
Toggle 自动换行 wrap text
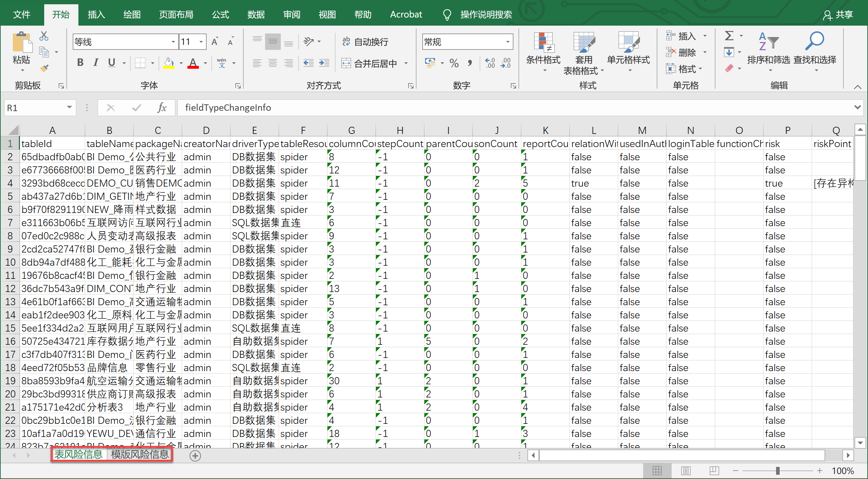point(365,42)
